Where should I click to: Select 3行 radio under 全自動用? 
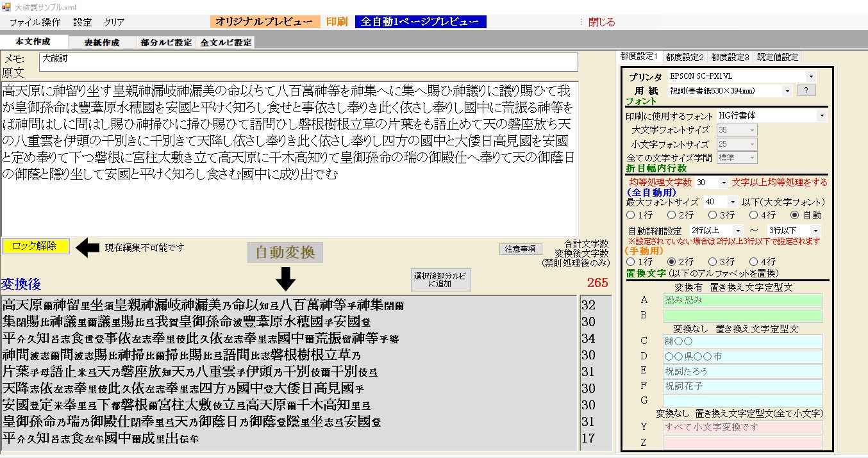[722, 215]
